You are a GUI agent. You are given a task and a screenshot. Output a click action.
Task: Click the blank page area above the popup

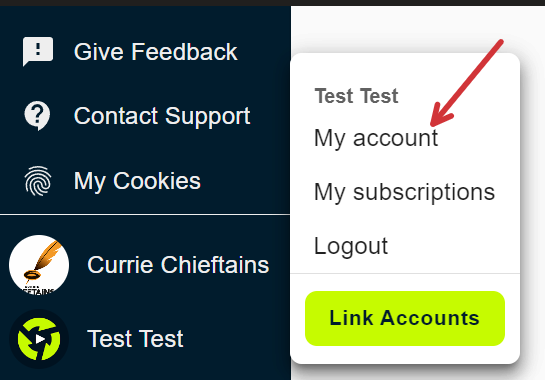pos(417,30)
